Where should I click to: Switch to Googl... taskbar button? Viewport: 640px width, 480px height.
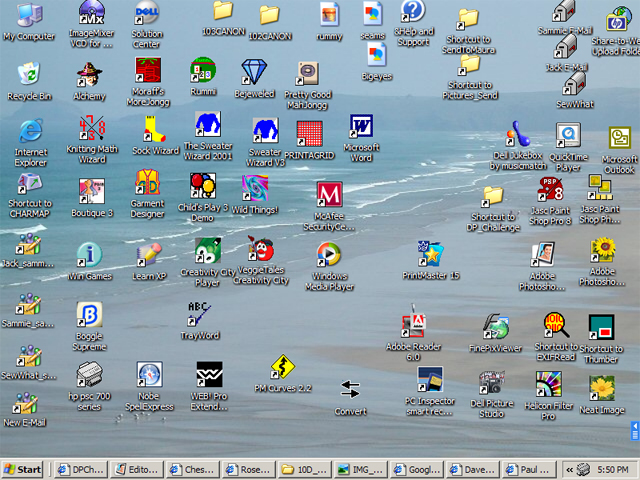pos(417,469)
